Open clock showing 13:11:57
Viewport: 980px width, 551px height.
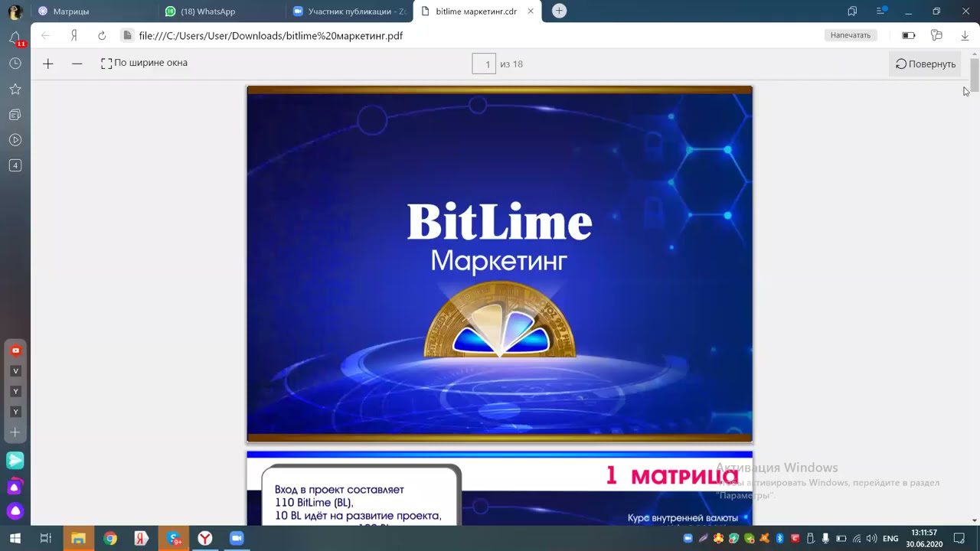[x=924, y=539]
